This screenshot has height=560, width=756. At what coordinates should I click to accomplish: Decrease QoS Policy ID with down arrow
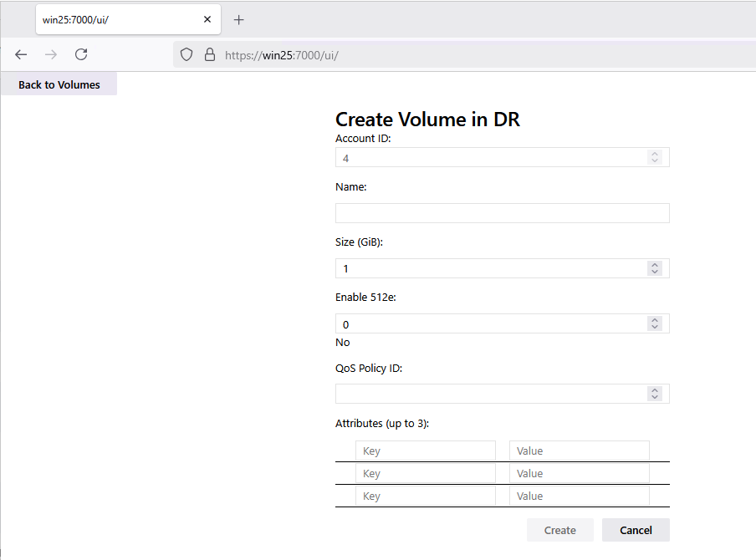(655, 397)
